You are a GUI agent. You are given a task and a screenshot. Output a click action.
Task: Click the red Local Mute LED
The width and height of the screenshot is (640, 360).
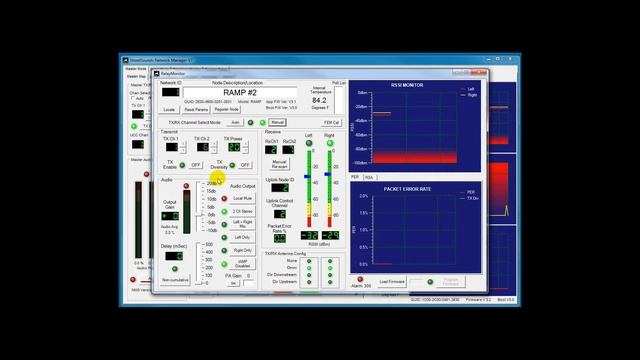pos(224,198)
